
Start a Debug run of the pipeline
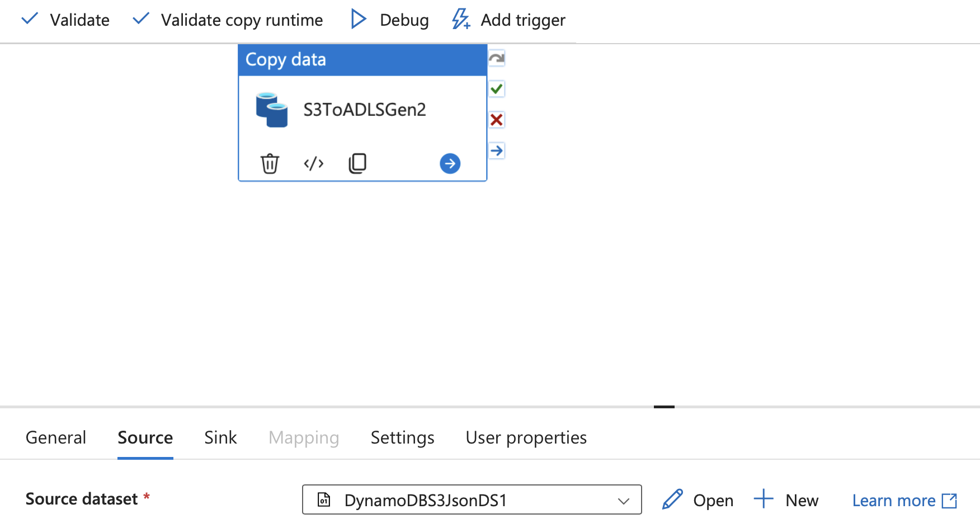pyautogui.click(x=390, y=20)
